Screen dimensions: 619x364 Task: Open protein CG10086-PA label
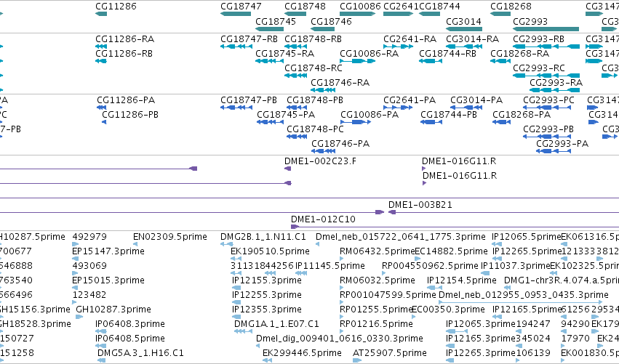(370, 115)
